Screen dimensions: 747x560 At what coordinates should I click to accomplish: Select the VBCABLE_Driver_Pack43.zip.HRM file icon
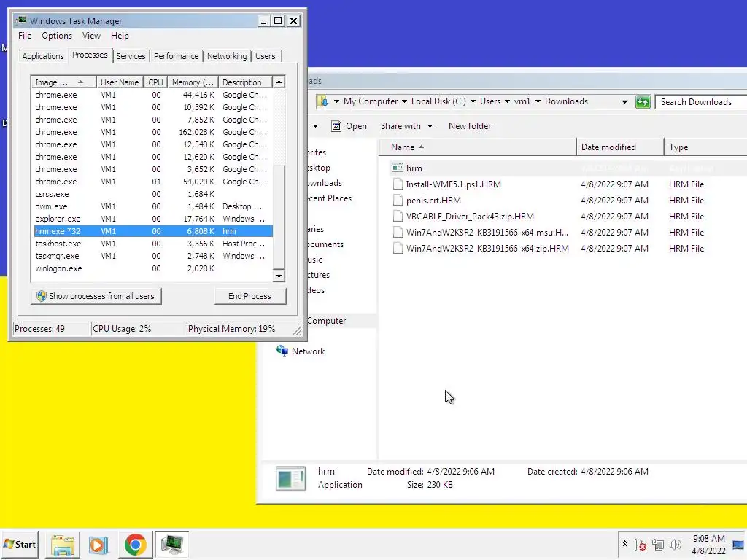pos(398,216)
